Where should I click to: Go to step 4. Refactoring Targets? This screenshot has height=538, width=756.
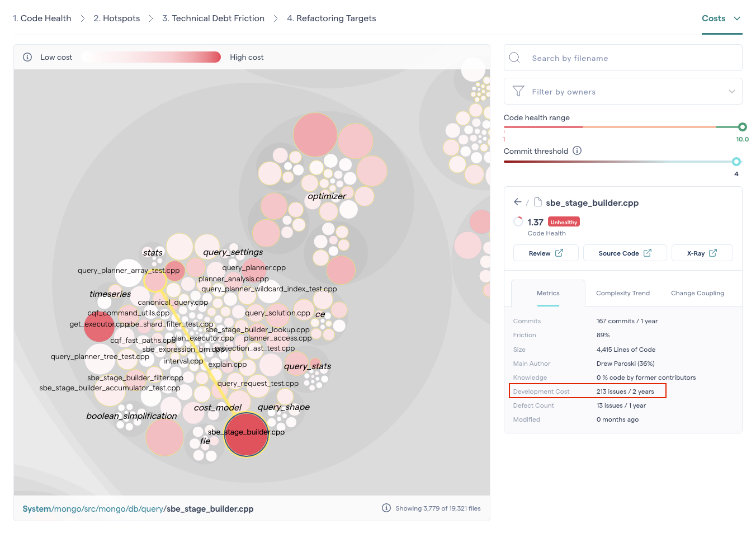(331, 18)
